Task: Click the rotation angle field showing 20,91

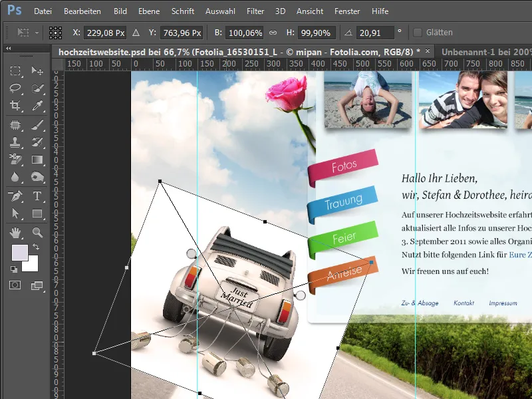Action: click(x=375, y=33)
